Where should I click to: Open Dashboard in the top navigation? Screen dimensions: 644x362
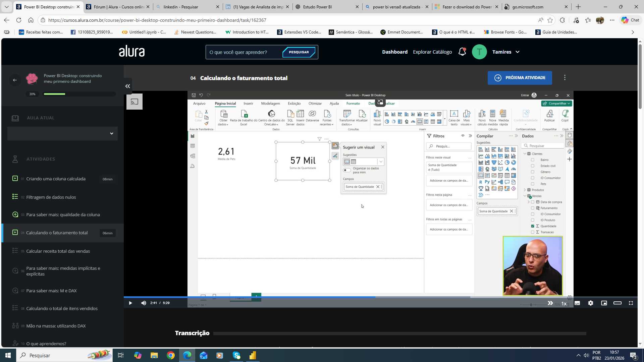click(x=395, y=52)
